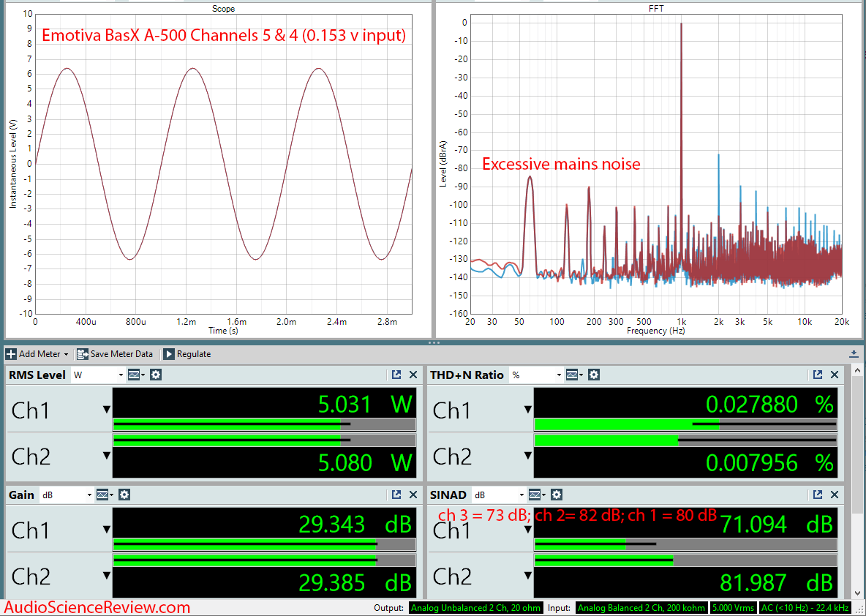Click the THD+N Ratio meter title
Screen dimensions: 866x616
(x=467, y=375)
